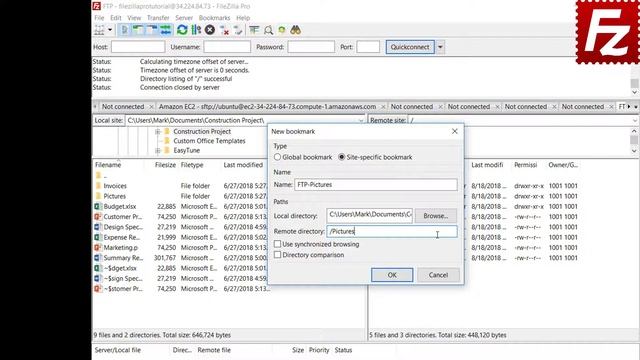Sort local files by Filetype column

pyautogui.click(x=192, y=165)
